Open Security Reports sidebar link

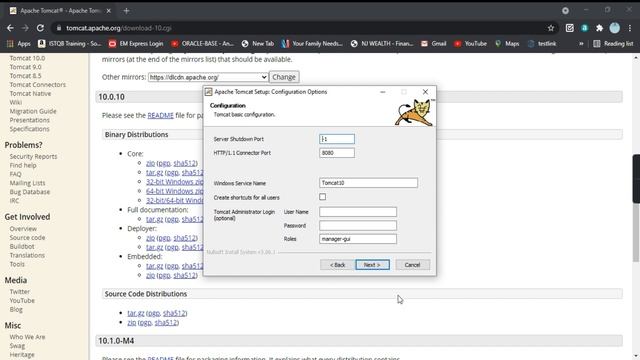(x=33, y=156)
